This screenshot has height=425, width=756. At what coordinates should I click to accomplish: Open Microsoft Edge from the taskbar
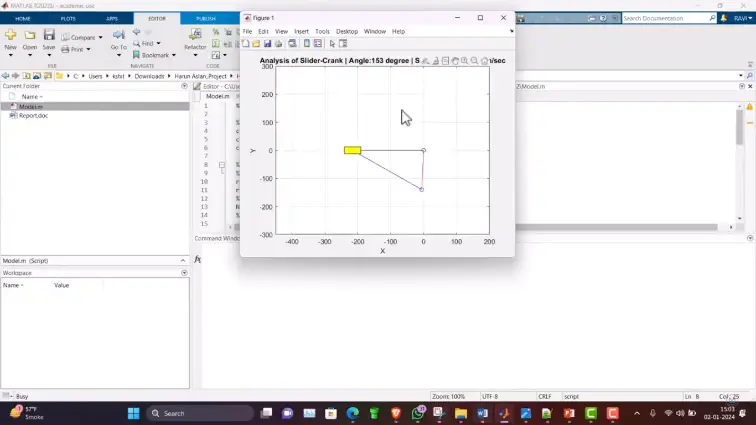pos(352,413)
